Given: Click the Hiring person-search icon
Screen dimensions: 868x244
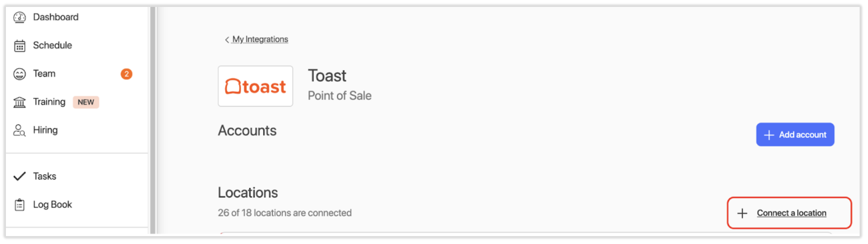Looking at the screenshot, I should pyautogui.click(x=20, y=130).
